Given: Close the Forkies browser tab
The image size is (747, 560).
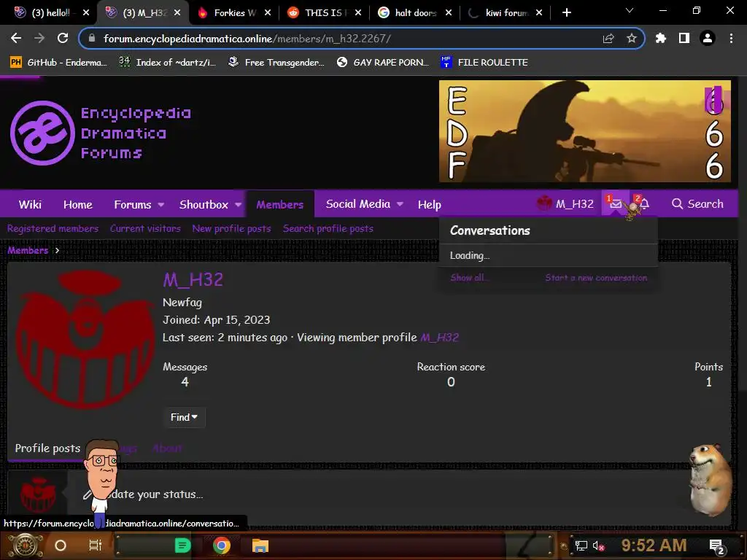Looking at the screenshot, I should point(268,13).
